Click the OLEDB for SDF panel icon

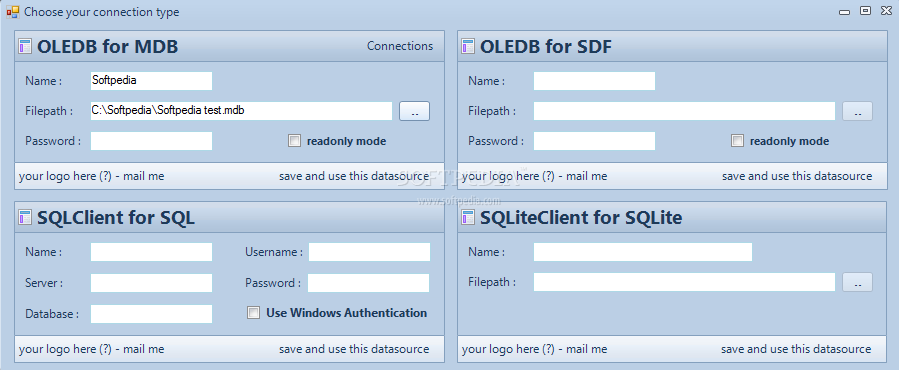click(x=468, y=46)
